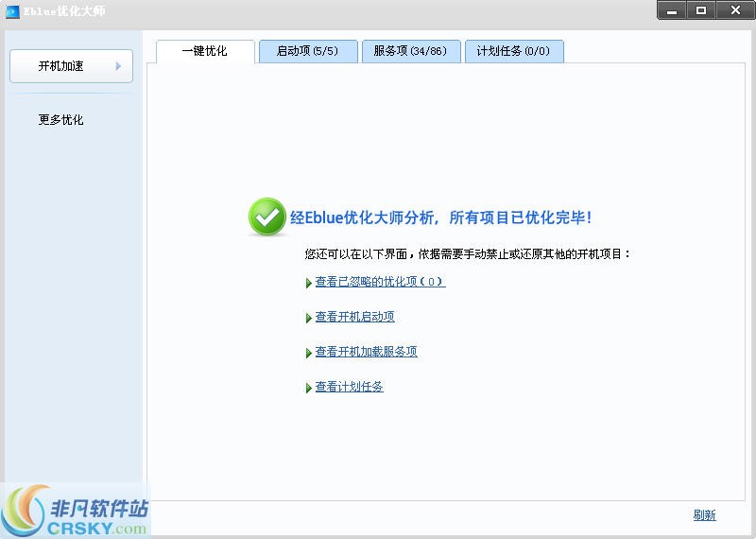The image size is (756, 539).
Task: Open the 更多优化 sidebar section
Action: pyautogui.click(x=60, y=120)
